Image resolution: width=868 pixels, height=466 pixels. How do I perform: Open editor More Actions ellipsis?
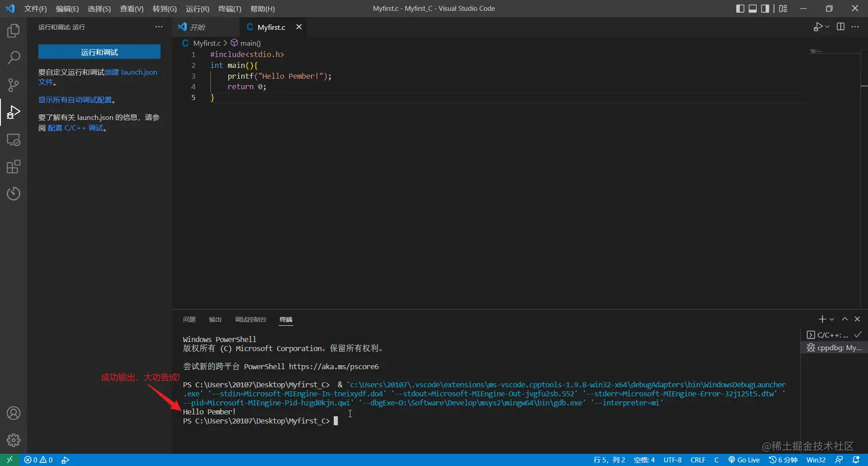857,27
